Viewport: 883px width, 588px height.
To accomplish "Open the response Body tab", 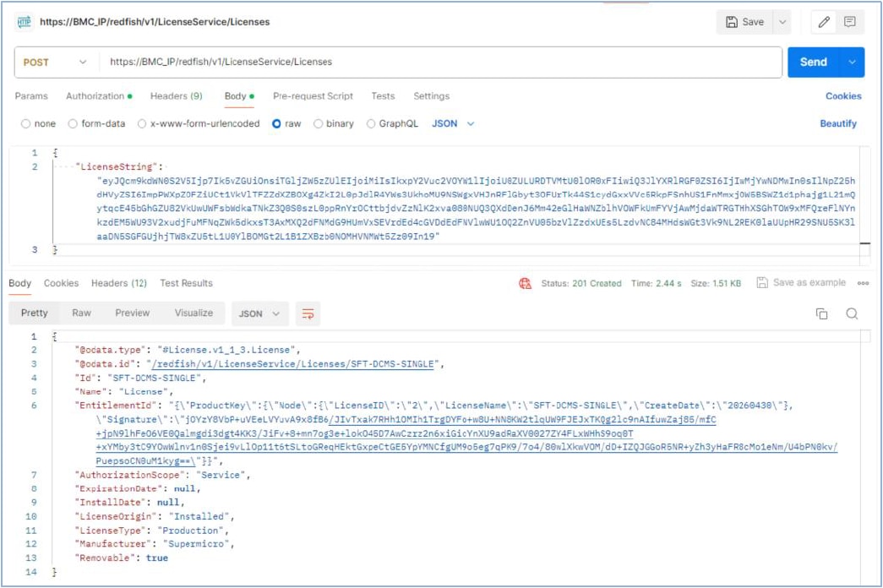I will [19, 283].
